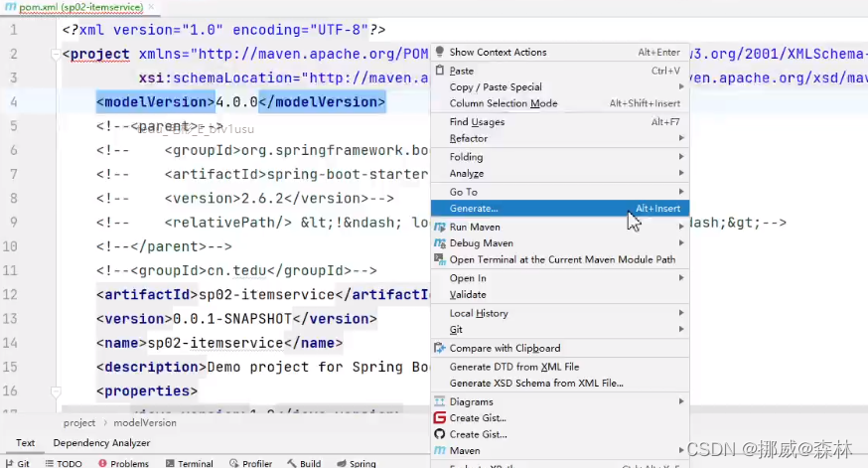Click the red Problems icon in bottom bar
This screenshot has height=468, width=868.
coord(102,463)
